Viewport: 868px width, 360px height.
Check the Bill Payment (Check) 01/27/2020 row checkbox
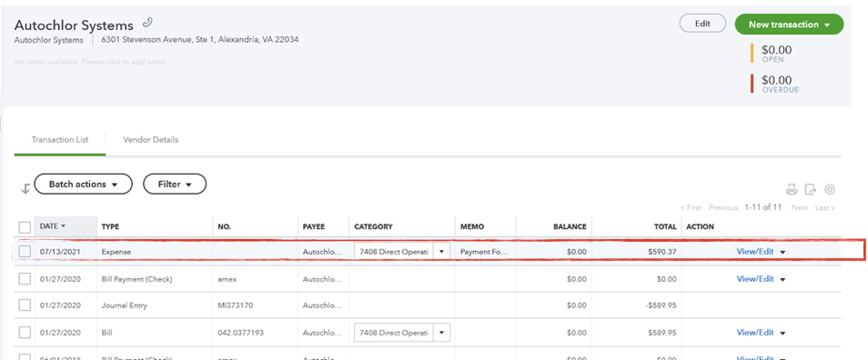[25, 279]
